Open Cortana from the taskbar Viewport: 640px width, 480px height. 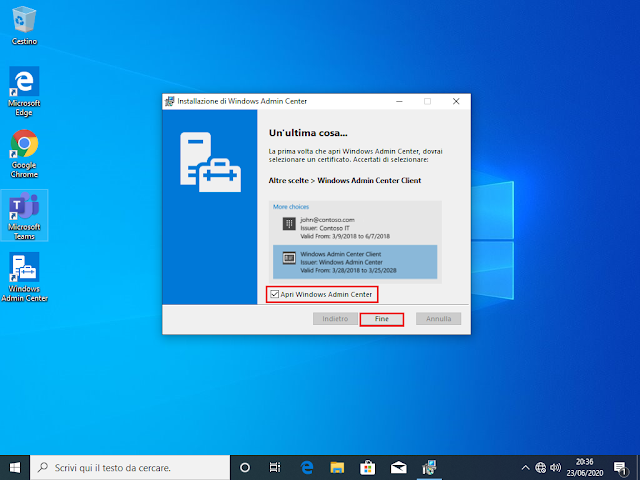tap(245, 467)
